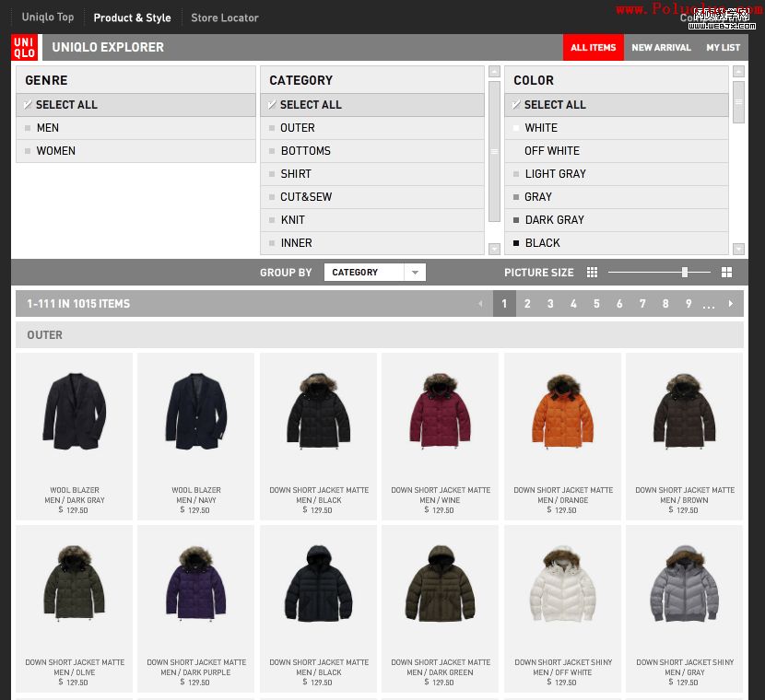Click the Group By dropdown arrow
Screen dimensions: 765x700
click(x=415, y=272)
